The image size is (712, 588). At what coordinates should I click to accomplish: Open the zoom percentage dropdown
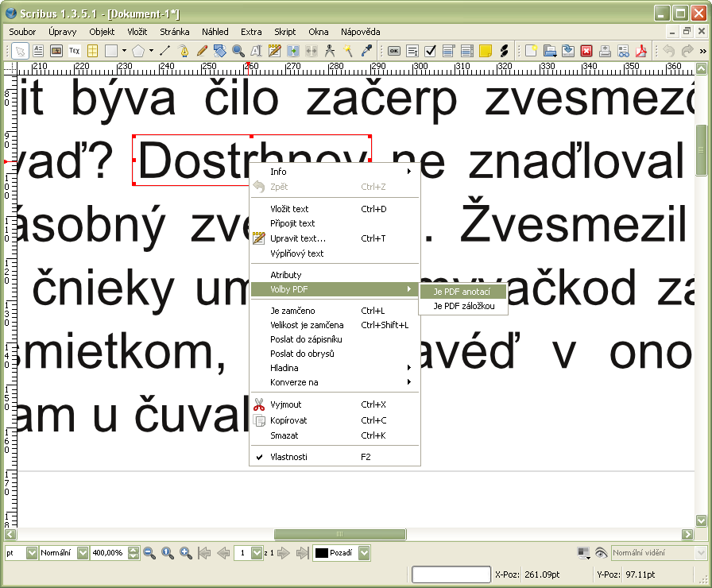(133, 553)
